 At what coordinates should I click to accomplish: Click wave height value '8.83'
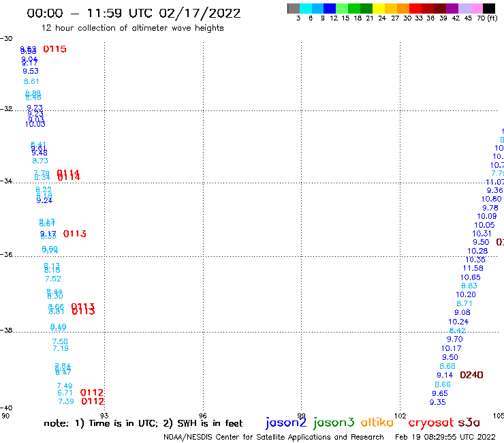[x=469, y=286]
